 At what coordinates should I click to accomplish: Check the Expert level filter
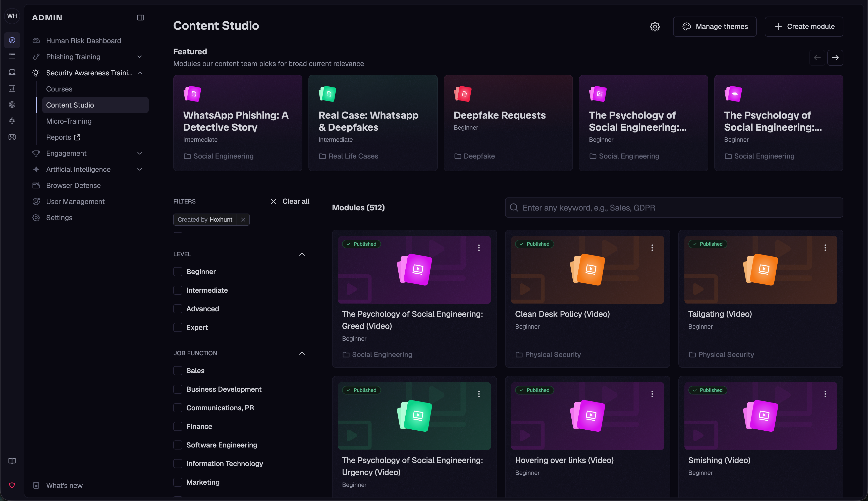point(178,327)
